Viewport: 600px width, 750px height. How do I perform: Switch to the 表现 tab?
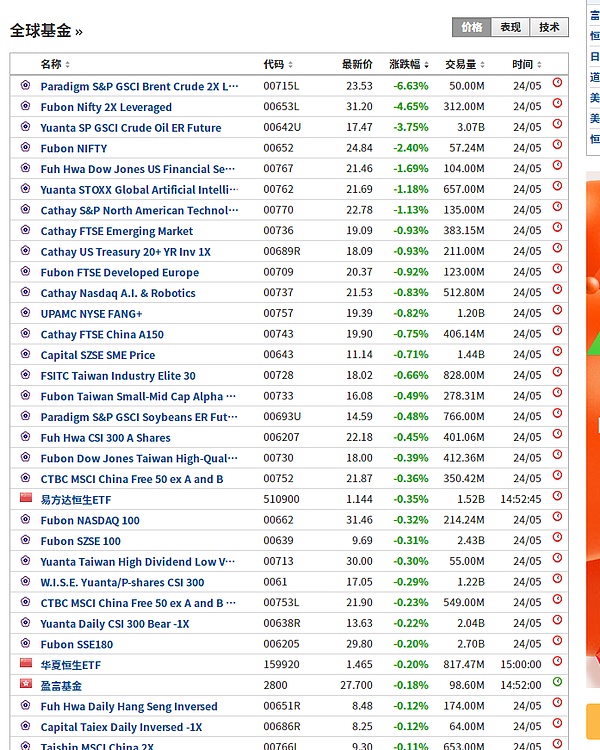[510, 27]
